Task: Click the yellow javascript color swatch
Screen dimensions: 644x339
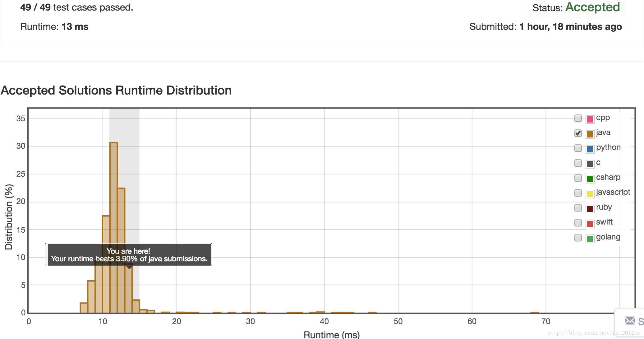Action: 590,194
